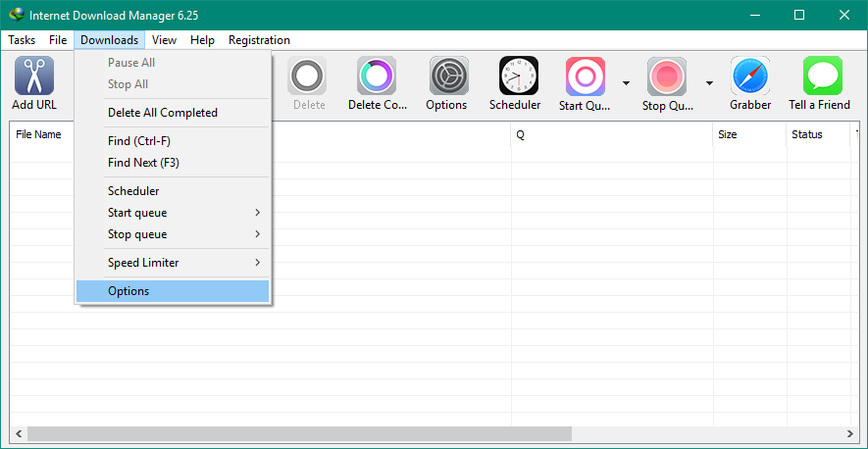This screenshot has height=449, width=868.
Task: Click the Stop Queue toolbar icon
Action: 667,76
